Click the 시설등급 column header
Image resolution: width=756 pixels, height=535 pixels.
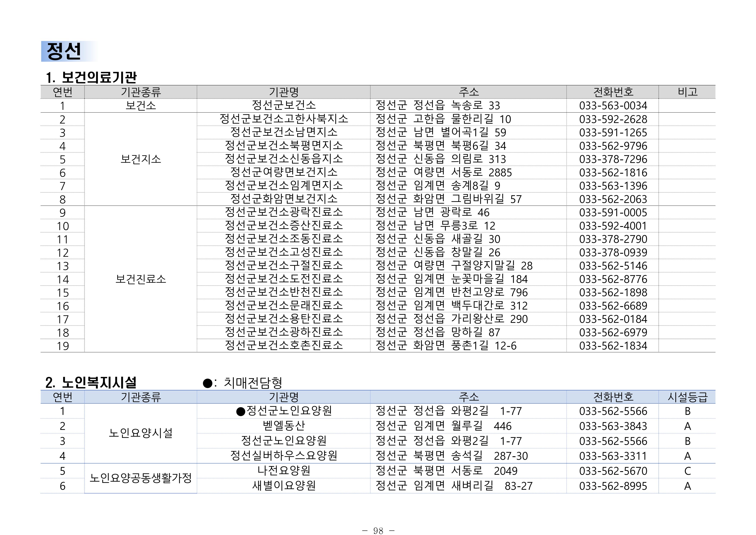687,397
